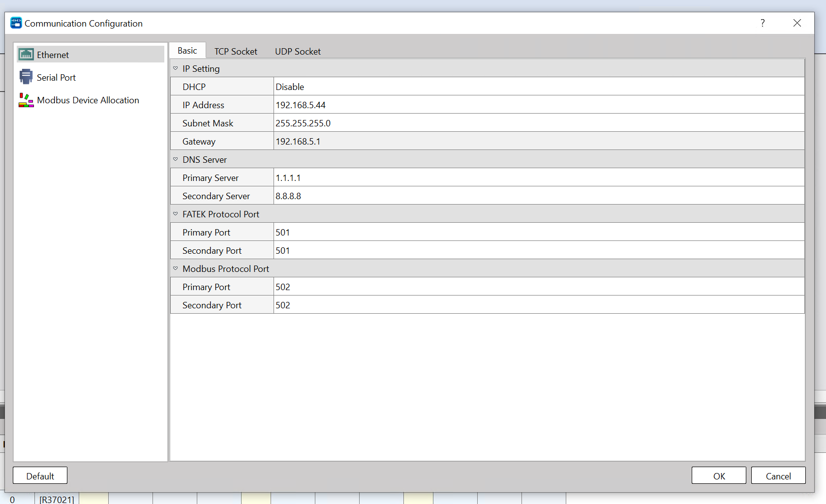Collapse the DNS Server section
The width and height of the screenshot is (826, 504).
(176, 160)
